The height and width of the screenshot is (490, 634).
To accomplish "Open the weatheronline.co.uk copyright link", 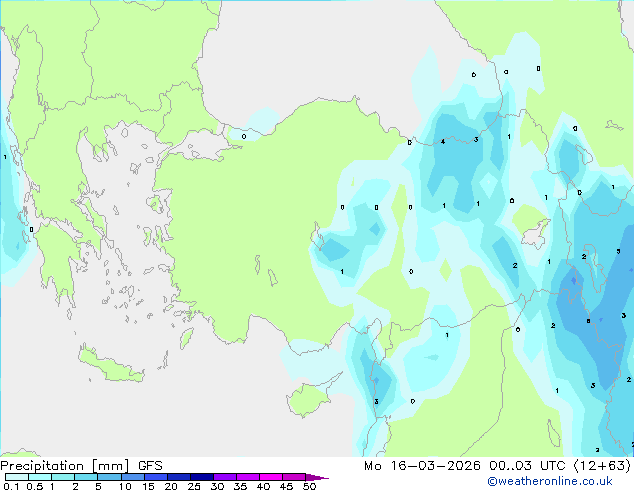I will 550,481.
